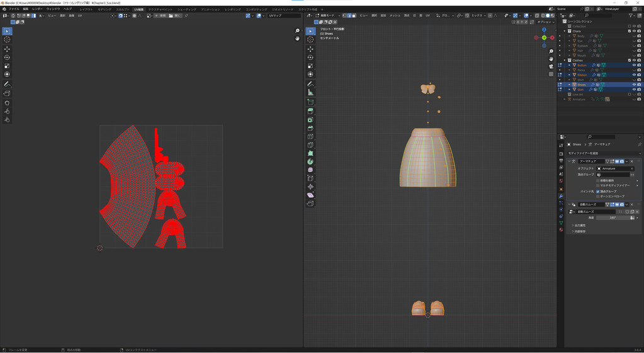Switch to the シェーディング workspace tab
Screen dimensions: 644x353
tap(186, 9)
